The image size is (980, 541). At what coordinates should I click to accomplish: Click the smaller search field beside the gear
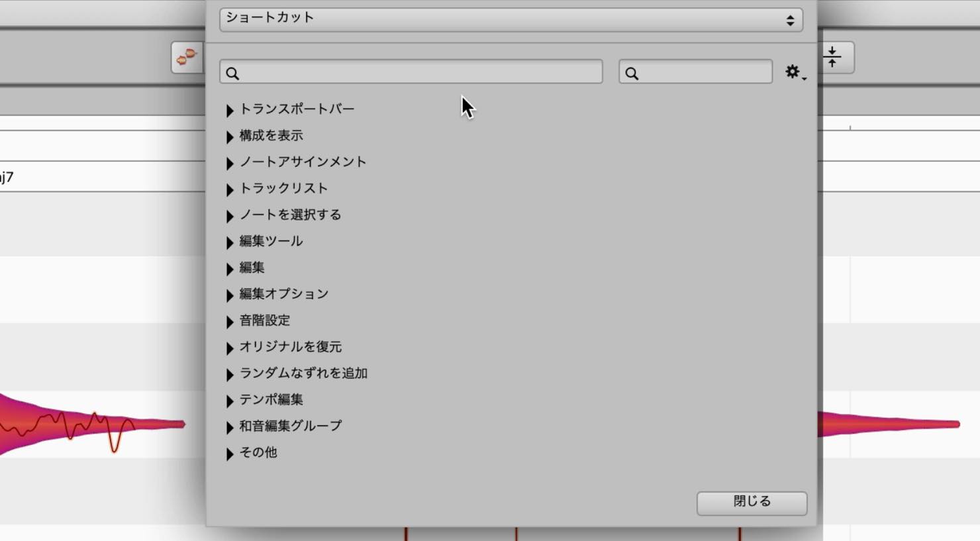(695, 72)
